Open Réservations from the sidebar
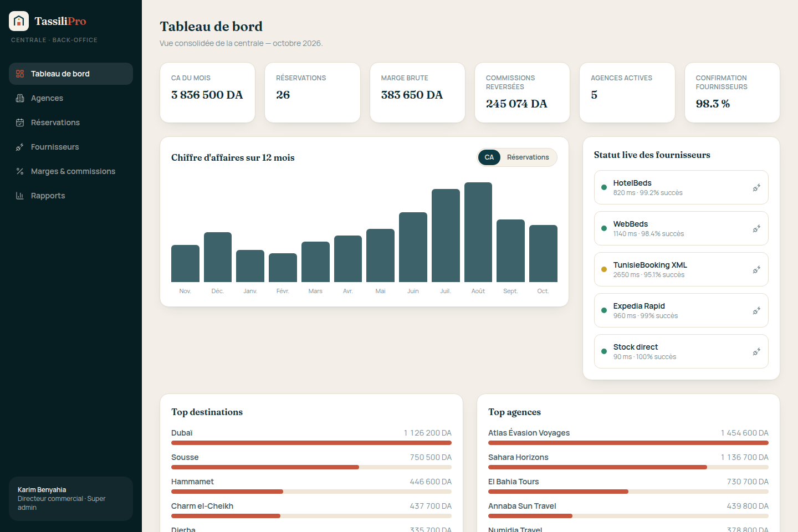 71,122
